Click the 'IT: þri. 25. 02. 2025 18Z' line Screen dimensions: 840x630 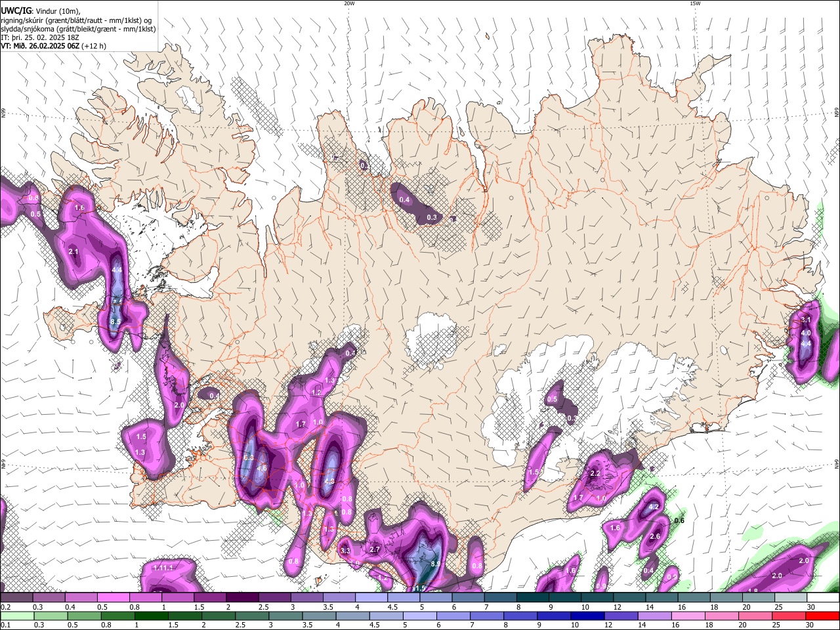pos(39,37)
